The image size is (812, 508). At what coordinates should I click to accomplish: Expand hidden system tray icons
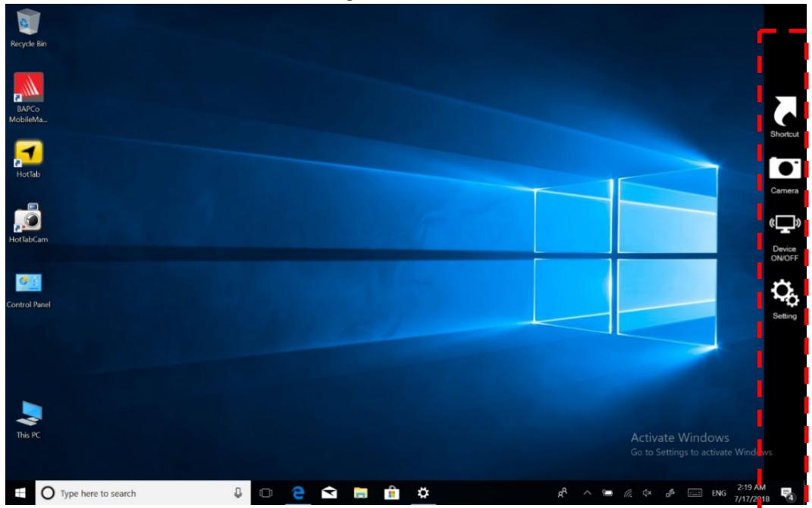pyautogui.click(x=588, y=493)
